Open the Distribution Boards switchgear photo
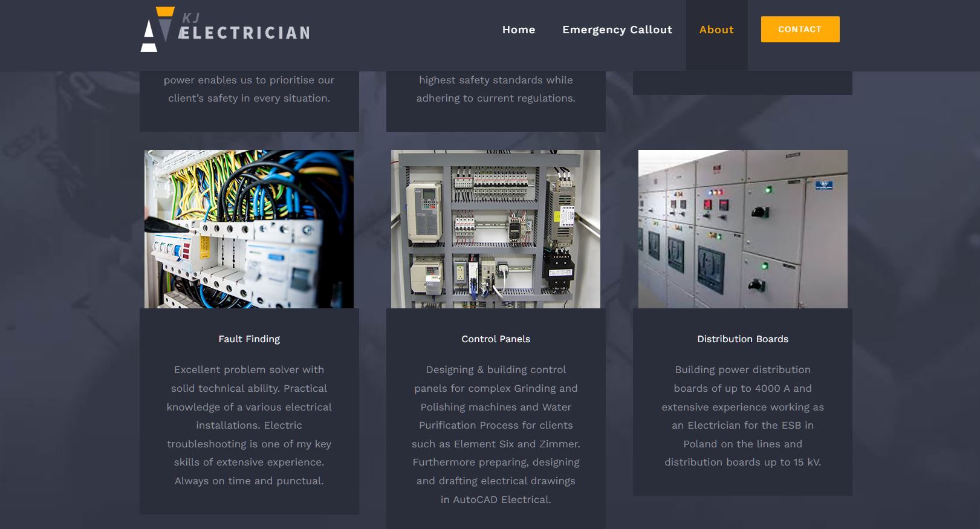Image resolution: width=980 pixels, height=529 pixels. 743,229
